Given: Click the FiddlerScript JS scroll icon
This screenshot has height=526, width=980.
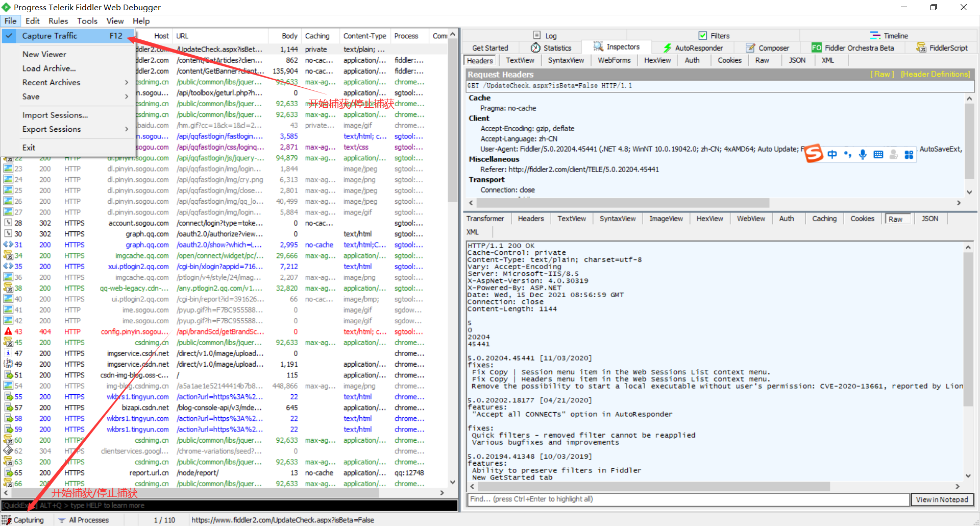Looking at the screenshot, I should point(921,48).
